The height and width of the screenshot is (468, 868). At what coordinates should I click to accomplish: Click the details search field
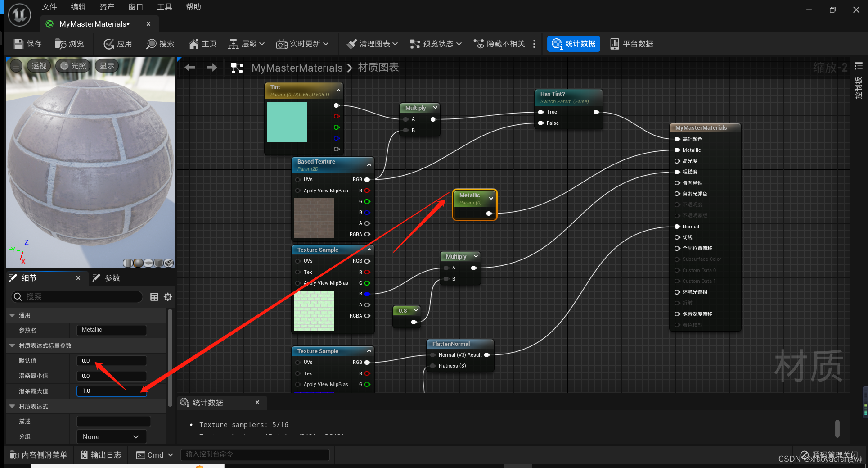point(76,296)
